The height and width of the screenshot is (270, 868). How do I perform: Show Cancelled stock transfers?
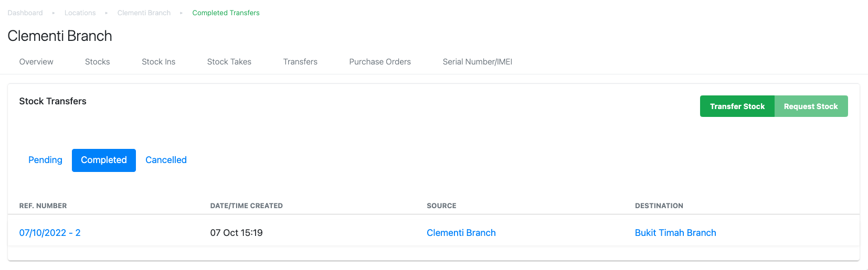click(166, 160)
